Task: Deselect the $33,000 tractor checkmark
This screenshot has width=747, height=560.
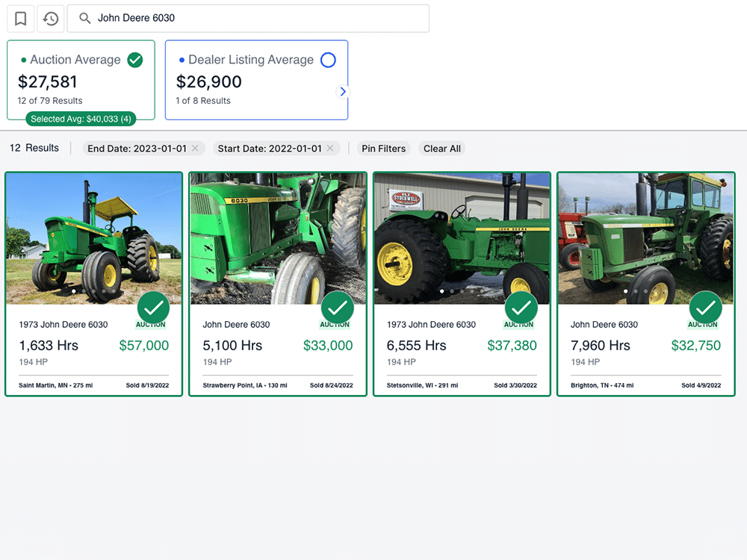Action: tap(338, 308)
